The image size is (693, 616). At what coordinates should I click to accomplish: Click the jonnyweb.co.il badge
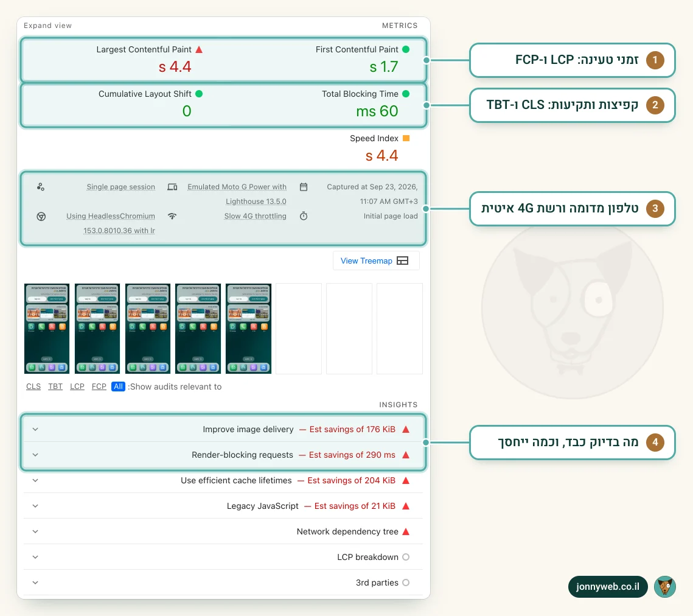(608, 587)
